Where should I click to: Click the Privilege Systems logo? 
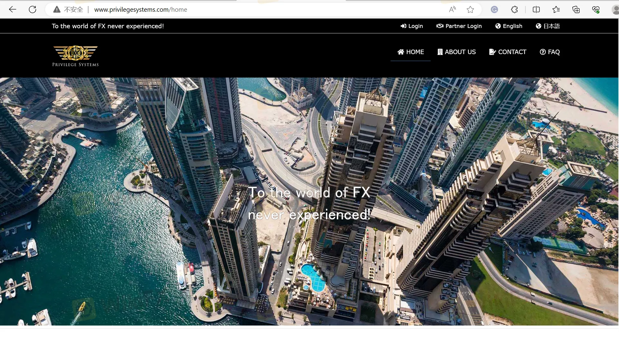tap(75, 56)
